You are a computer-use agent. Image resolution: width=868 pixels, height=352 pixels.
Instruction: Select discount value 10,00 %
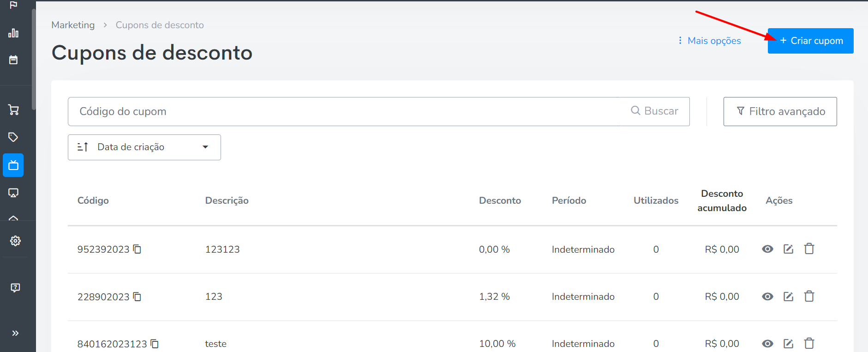[x=497, y=344]
